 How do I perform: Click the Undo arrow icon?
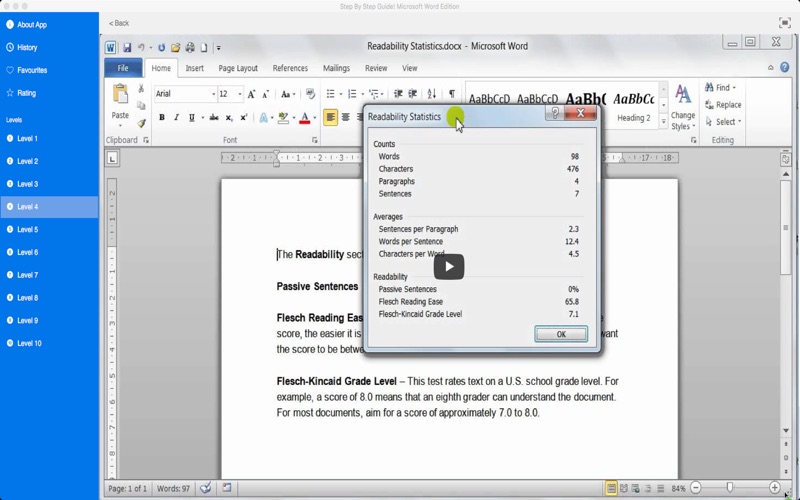[x=141, y=47]
